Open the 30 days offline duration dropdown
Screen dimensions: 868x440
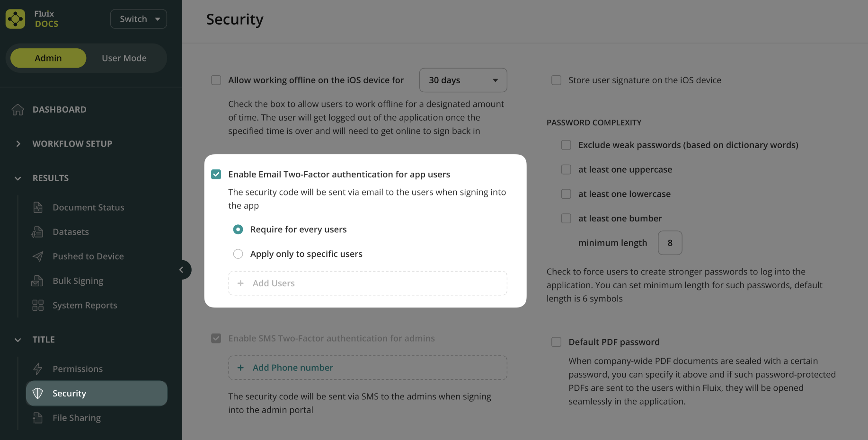coord(462,80)
